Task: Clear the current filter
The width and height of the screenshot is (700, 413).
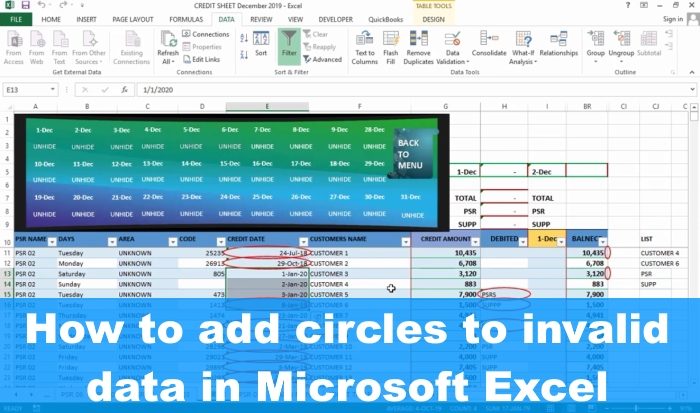Action: [x=316, y=34]
